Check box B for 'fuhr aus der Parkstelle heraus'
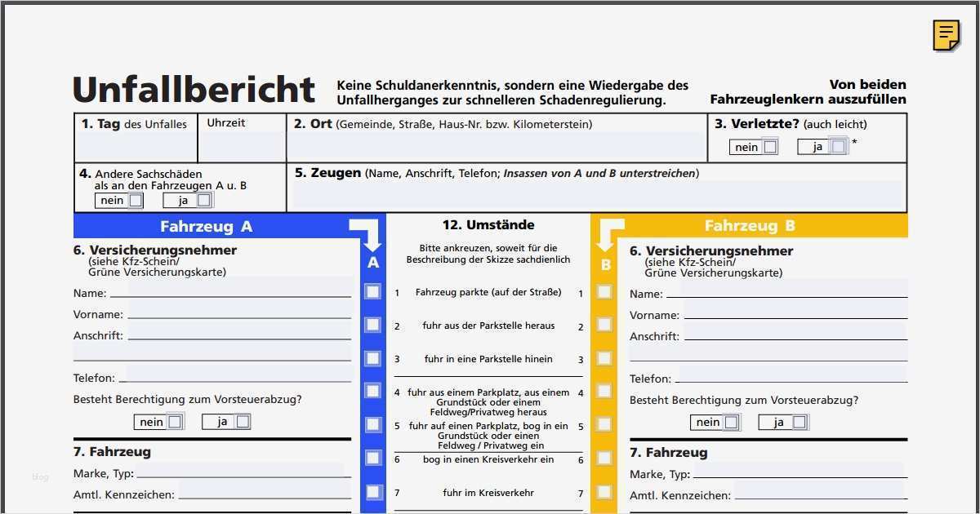Viewport: 980px width, 514px height. coord(604,325)
